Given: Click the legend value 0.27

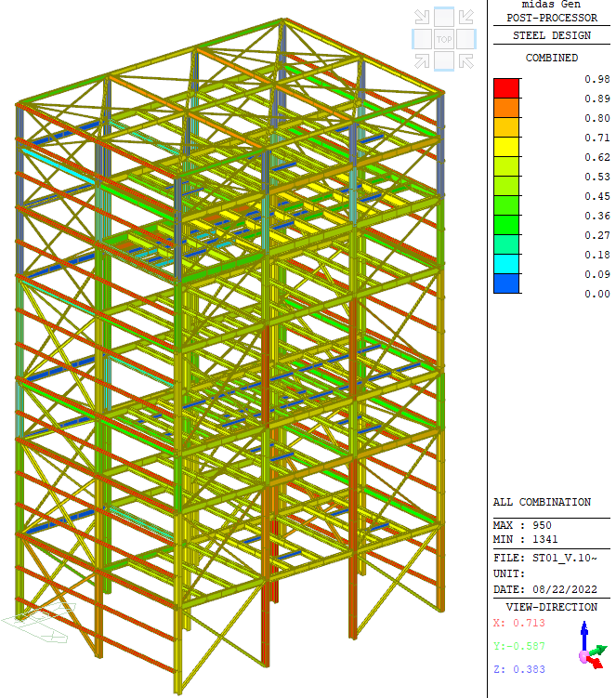Looking at the screenshot, I should pos(597,235).
